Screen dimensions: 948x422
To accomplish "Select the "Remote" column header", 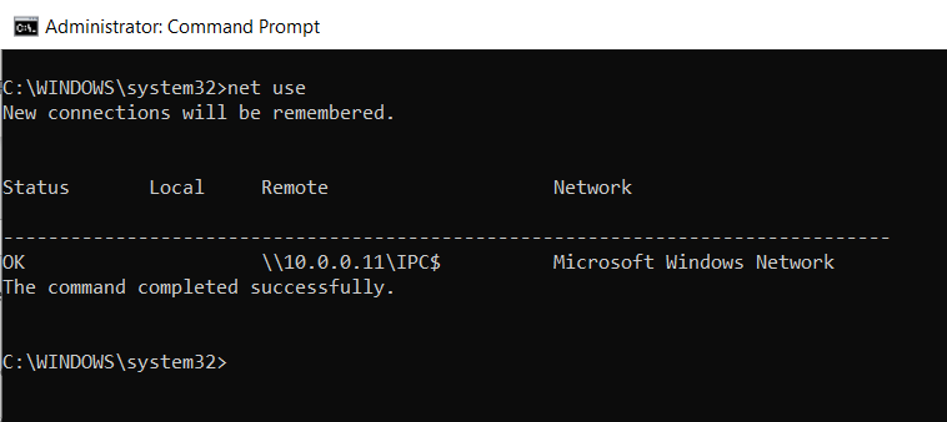I will (294, 187).
